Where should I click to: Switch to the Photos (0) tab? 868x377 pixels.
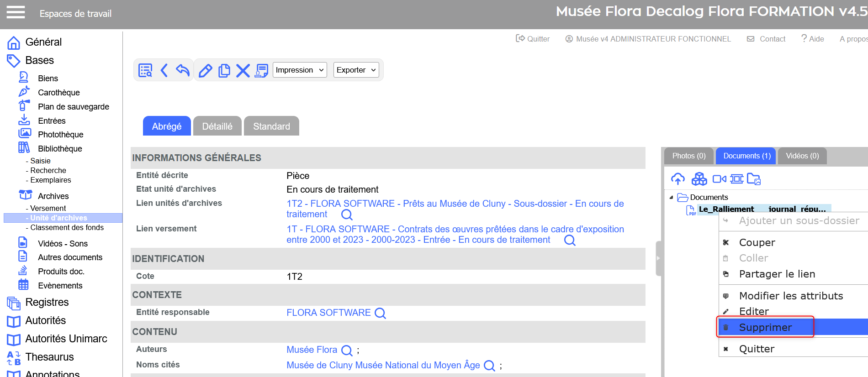click(x=688, y=156)
